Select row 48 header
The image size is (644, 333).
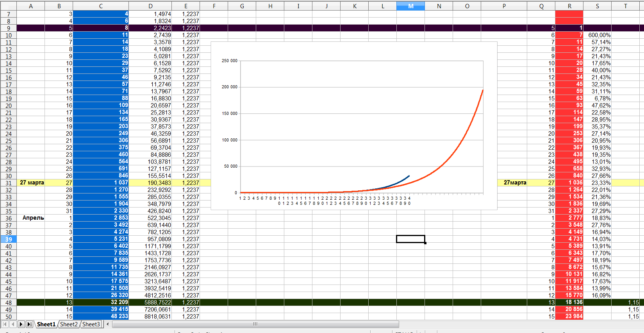point(9,303)
